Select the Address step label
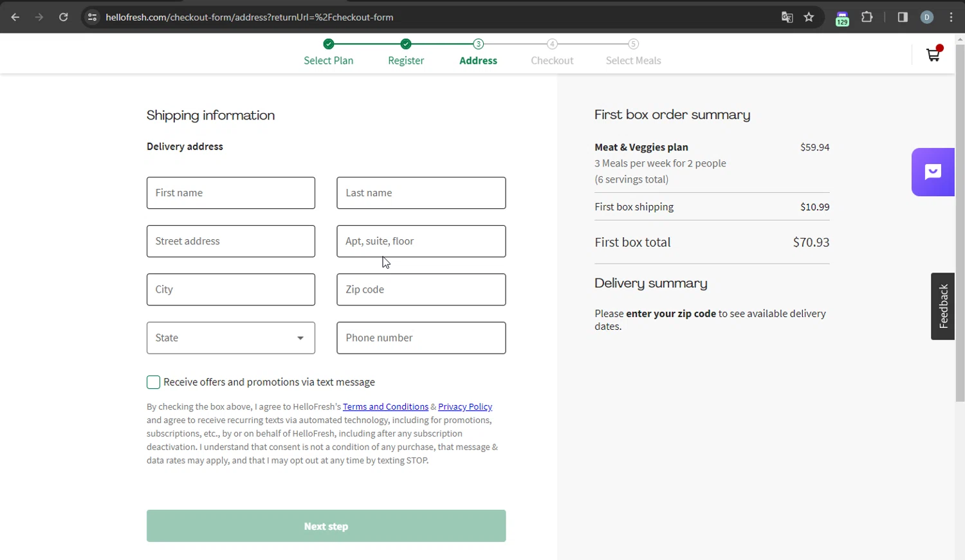Image resolution: width=965 pixels, height=560 pixels. pos(478,60)
